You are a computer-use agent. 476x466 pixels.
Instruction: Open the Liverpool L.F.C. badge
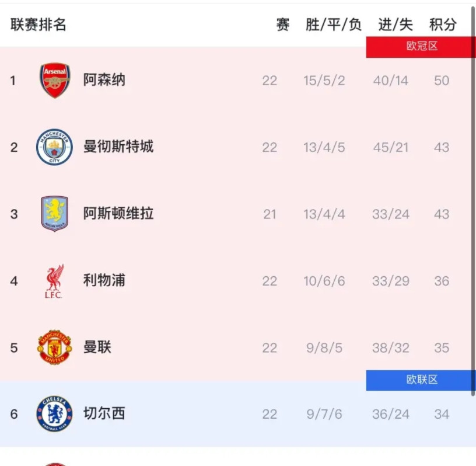coord(54,280)
